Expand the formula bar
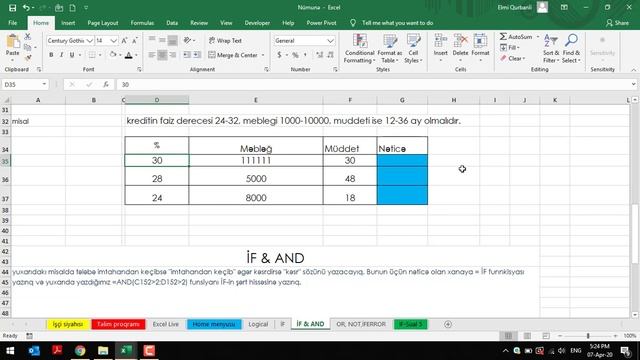This screenshot has height=360, width=640. tap(633, 84)
